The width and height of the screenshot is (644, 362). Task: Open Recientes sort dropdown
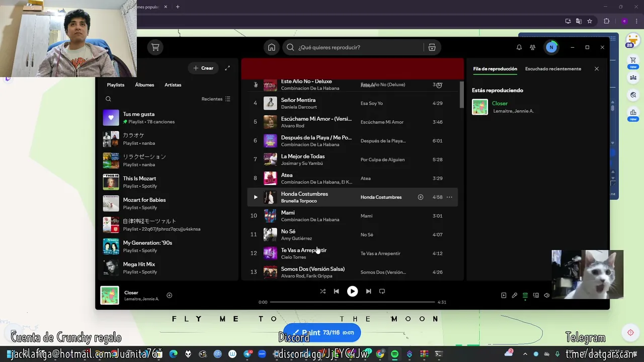216,99
